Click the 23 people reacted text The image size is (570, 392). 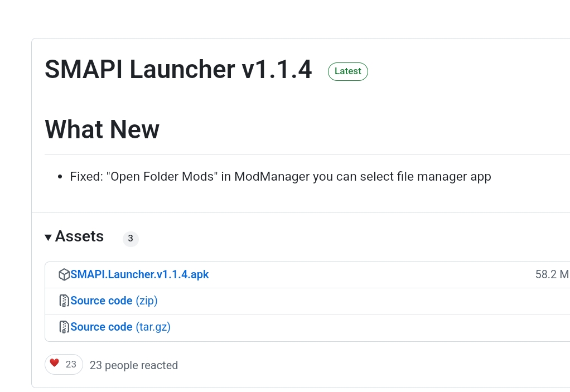coord(134,365)
